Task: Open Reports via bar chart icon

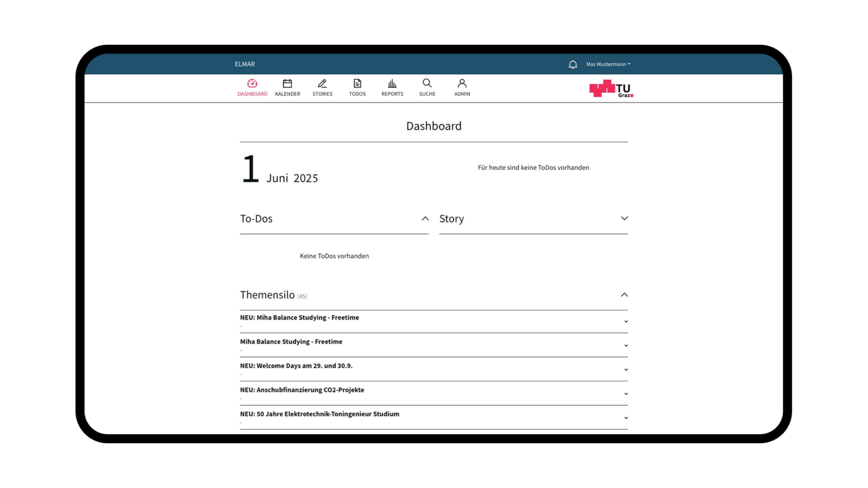Action: pyautogui.click(x=392, y=84)
